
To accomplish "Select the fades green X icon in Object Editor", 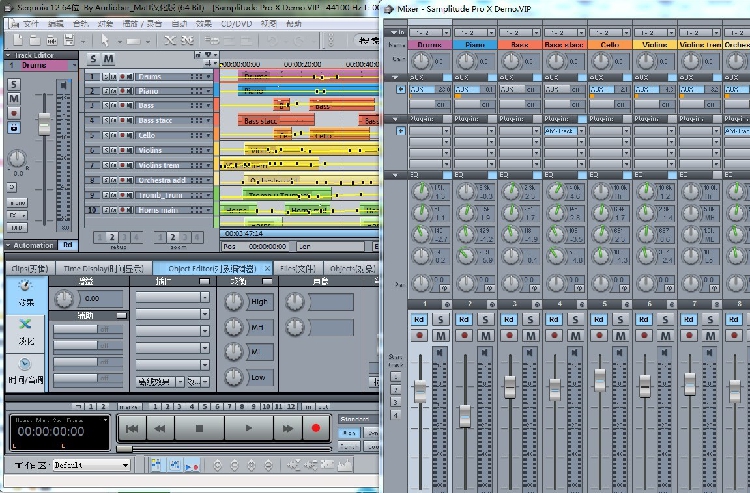I will coord(25,324).
